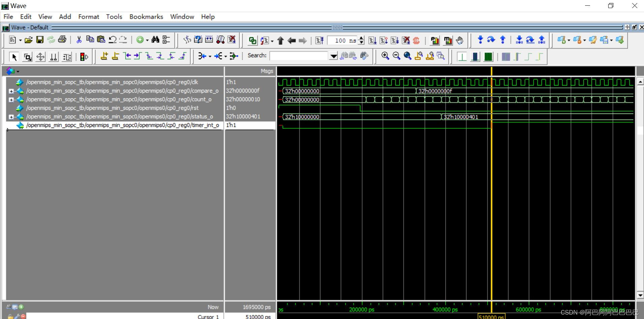
Task: Click the waveform scrollbar down arrow
Action: click(x=640, y=295)
